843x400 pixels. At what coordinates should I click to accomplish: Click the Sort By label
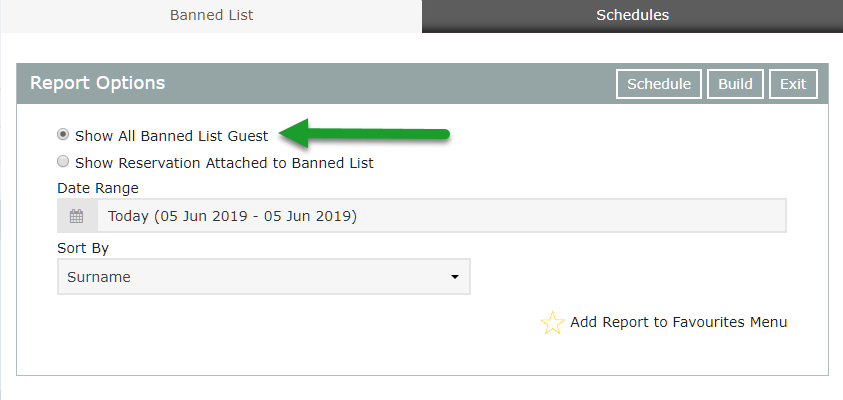[x=83, y=248]
